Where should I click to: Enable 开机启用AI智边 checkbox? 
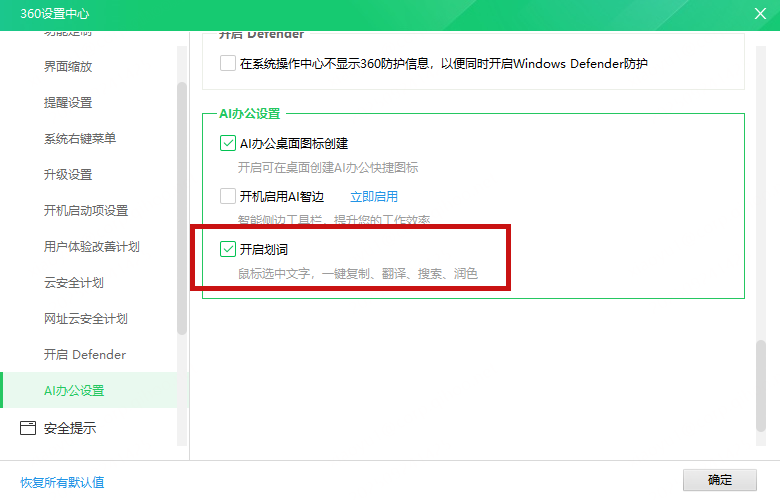point(228,196)
